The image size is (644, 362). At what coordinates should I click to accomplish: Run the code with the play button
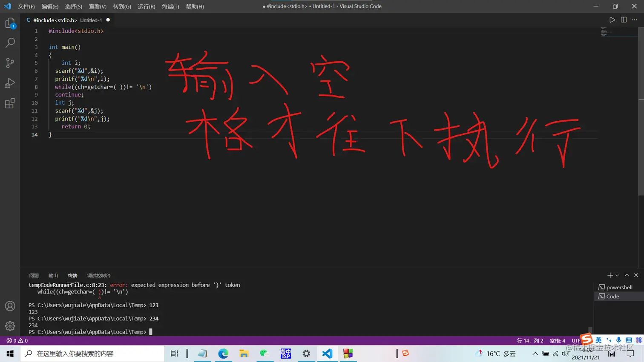click(612, 20)
